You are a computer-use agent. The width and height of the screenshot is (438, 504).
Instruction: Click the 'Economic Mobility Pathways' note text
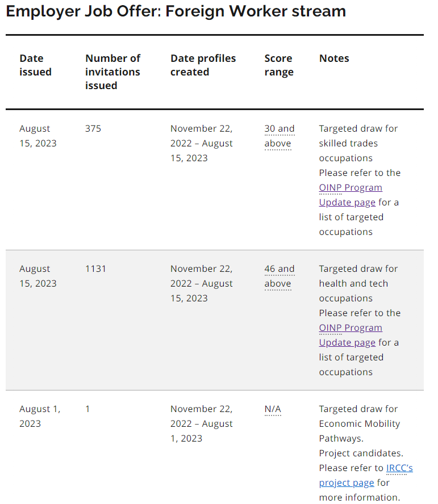pos(360,431)
